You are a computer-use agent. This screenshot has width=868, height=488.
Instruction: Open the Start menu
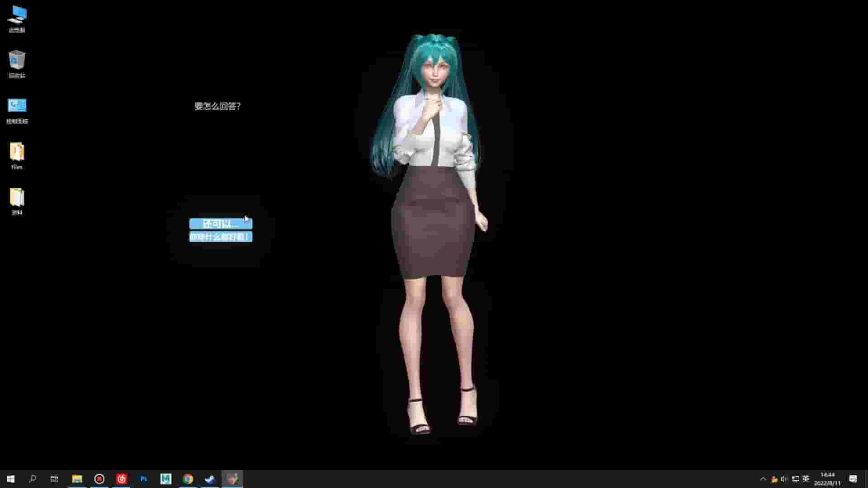pyautogui.click(x=10, y=479)
